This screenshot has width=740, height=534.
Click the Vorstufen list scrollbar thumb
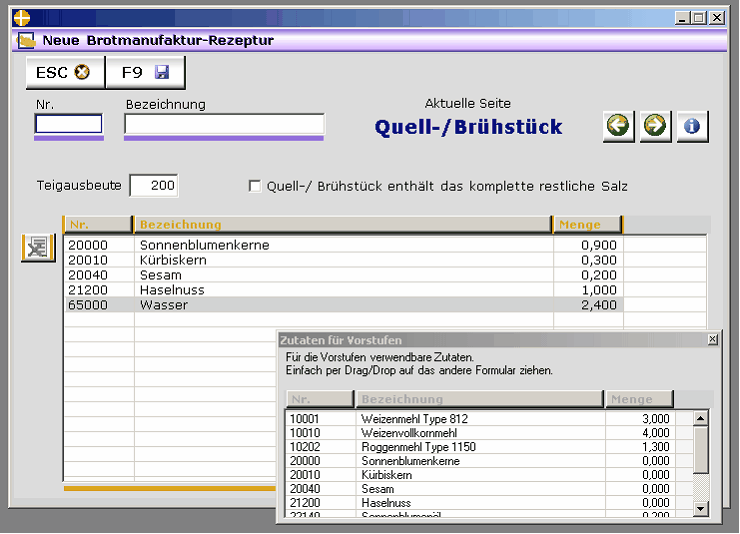click(700, 450)
